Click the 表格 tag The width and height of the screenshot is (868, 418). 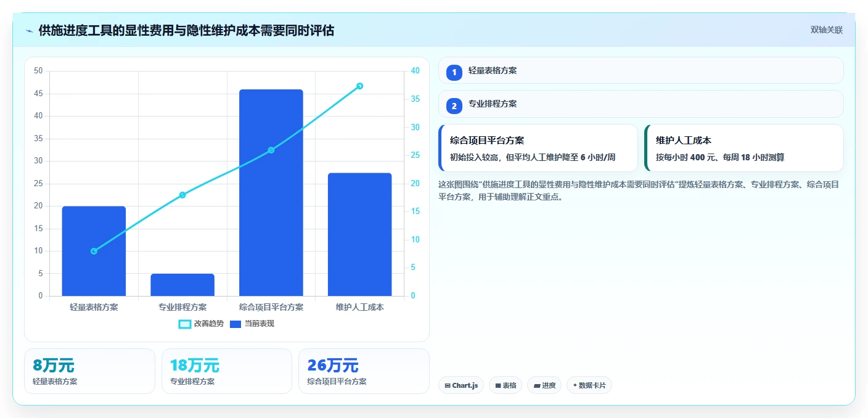(x=506, y=385)
